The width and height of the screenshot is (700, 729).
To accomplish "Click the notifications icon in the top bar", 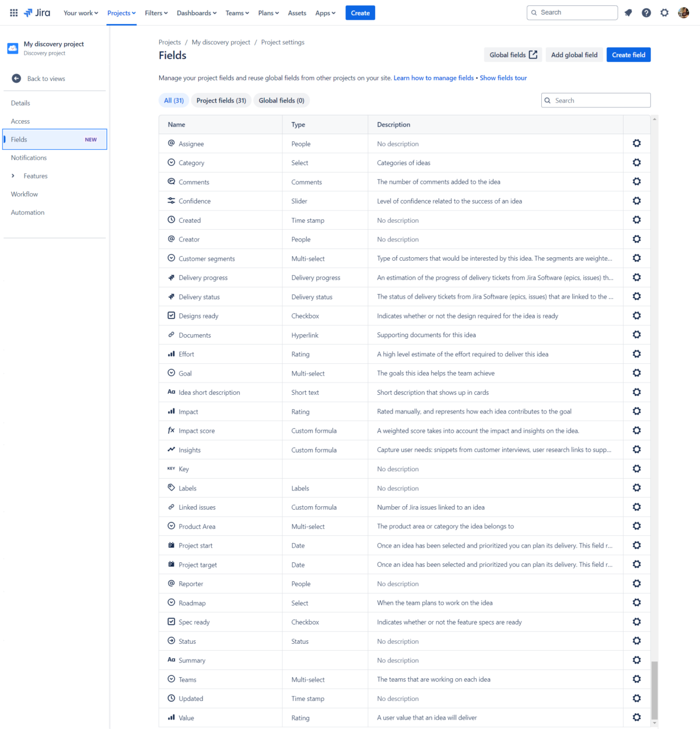I will 628,12.
